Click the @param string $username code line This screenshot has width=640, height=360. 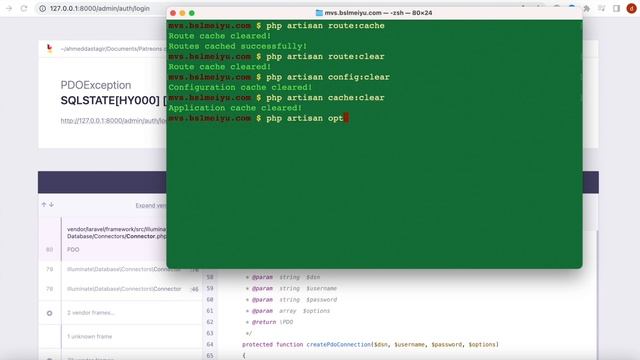click(x=291, y=289)
